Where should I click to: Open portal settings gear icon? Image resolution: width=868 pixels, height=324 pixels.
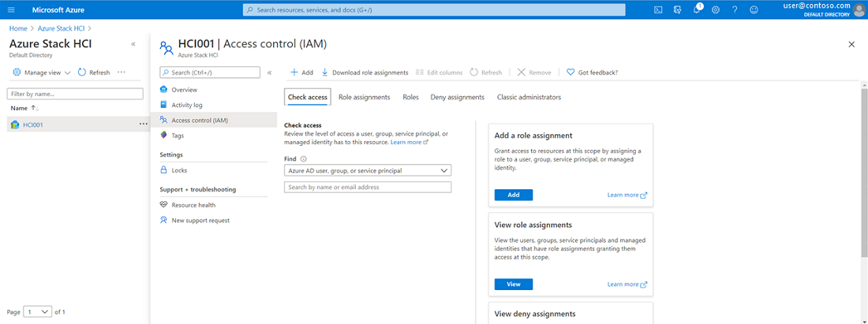point(715,10)
